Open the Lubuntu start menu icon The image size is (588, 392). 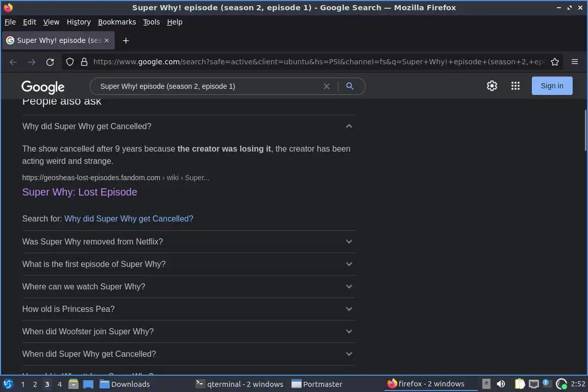(8, 384)
